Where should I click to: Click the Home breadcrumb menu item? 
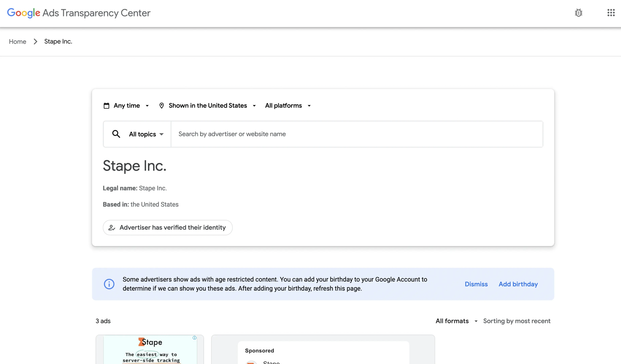[17, 42]
